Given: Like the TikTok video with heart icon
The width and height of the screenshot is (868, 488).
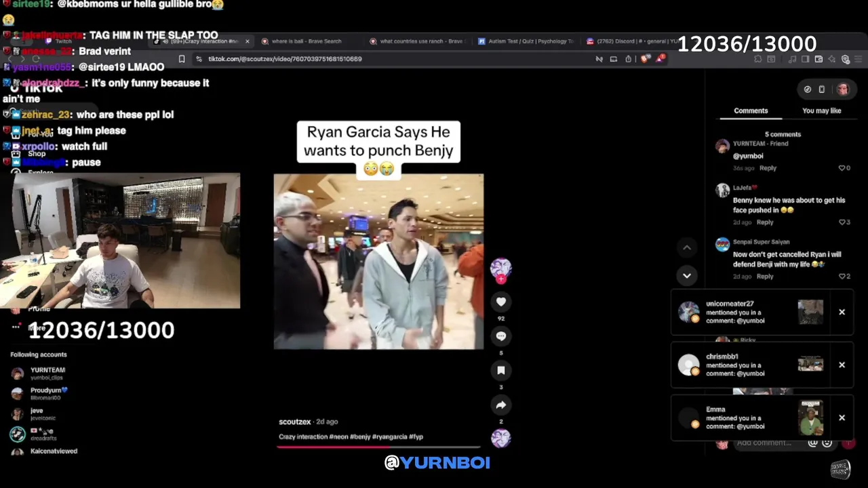Looking at the screenshot, I should (x=500, y=302).
